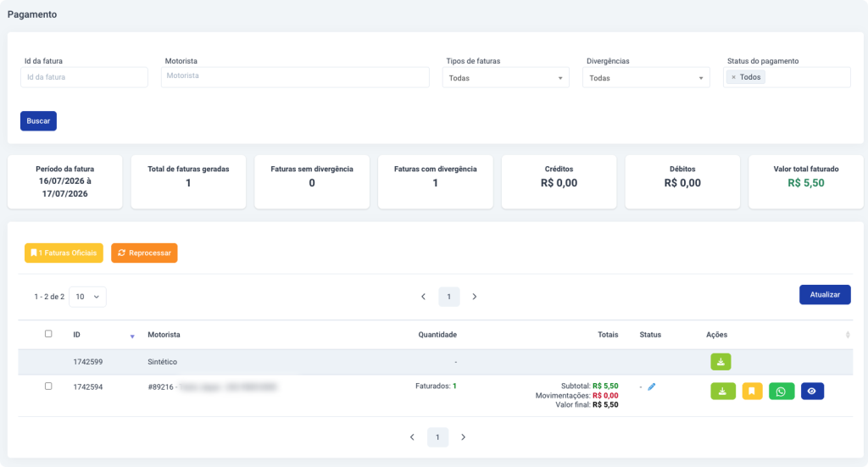Select page 1 in bottom pagination
Image resolution: width=868 pixels, height=467 pixels.
point(438,437)
